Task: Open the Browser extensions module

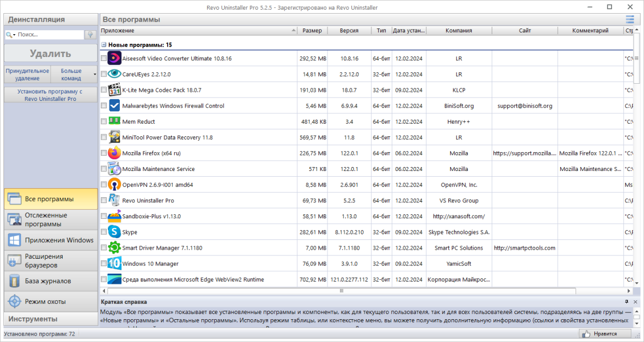Action: tap(51, 260)
